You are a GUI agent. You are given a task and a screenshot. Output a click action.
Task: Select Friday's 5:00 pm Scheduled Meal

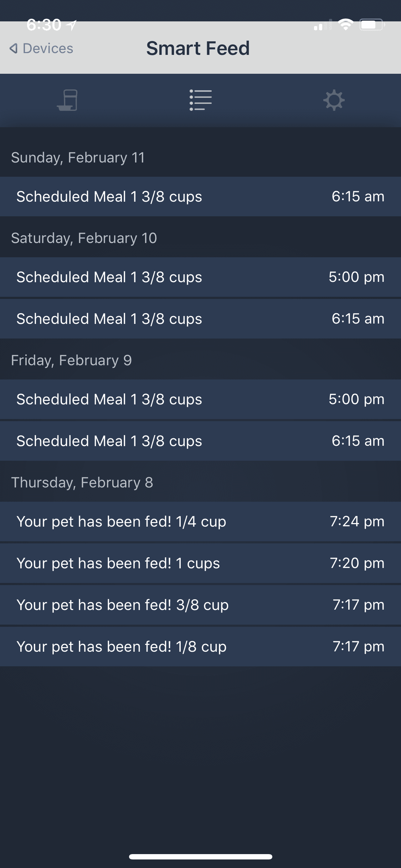pyautogui.click(x=200, y=399)
